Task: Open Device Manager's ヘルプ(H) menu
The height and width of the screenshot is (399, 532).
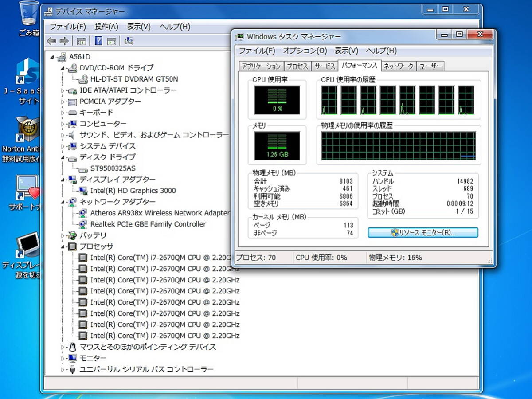Action: (x=175, y=27)
